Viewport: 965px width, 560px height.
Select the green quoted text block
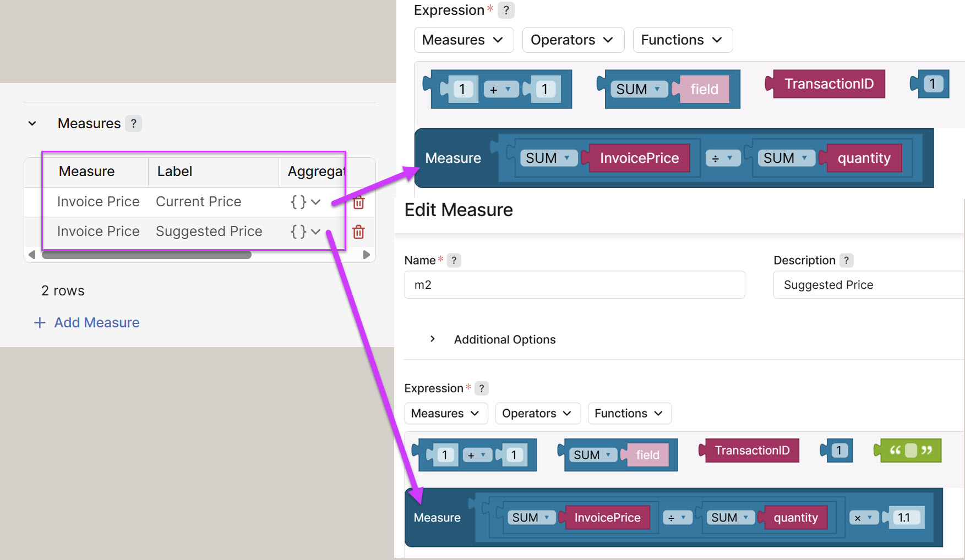911,451
